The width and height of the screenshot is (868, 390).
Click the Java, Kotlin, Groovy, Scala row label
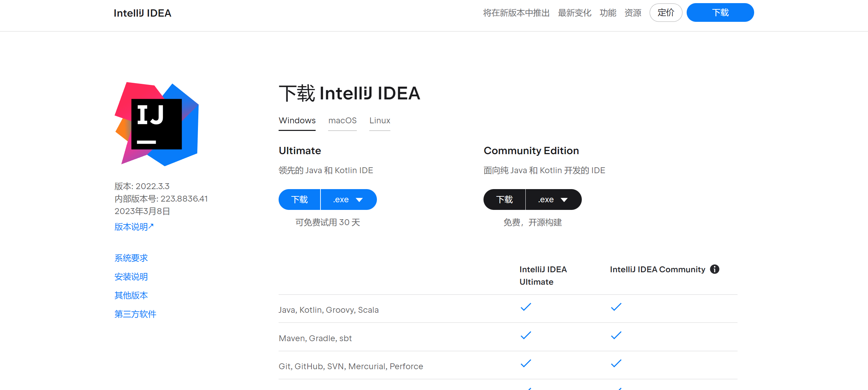click(329, 310)
